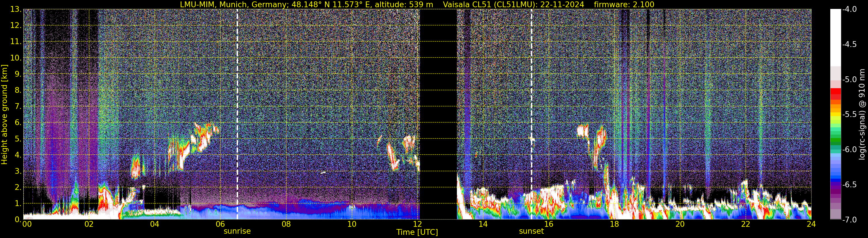
Task: Click the colorbar tick label '-5.5'
Action: [x=849, y=115]
